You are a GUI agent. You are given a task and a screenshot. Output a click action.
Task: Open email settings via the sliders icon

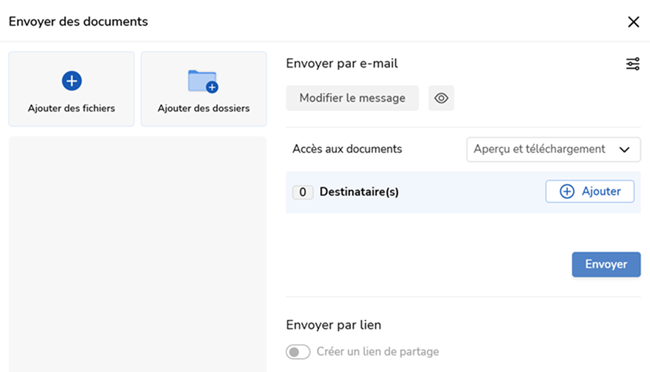tap(633, 64)
